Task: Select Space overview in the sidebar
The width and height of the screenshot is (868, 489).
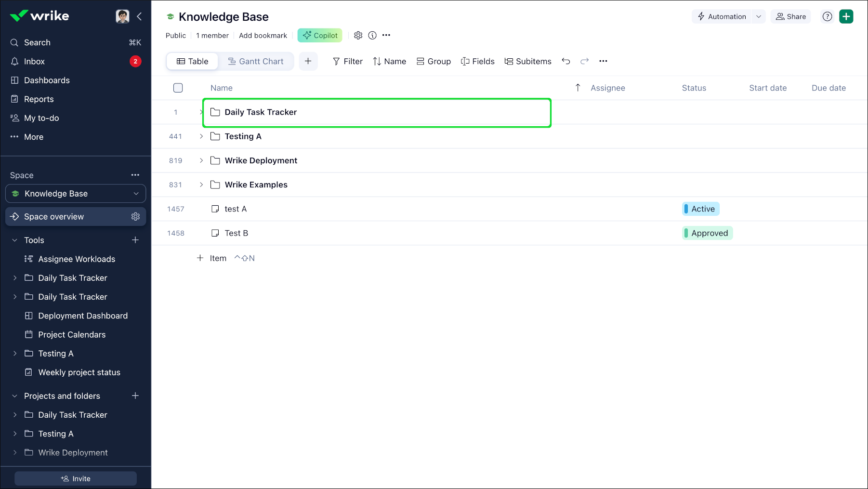Action: (76, 217)
